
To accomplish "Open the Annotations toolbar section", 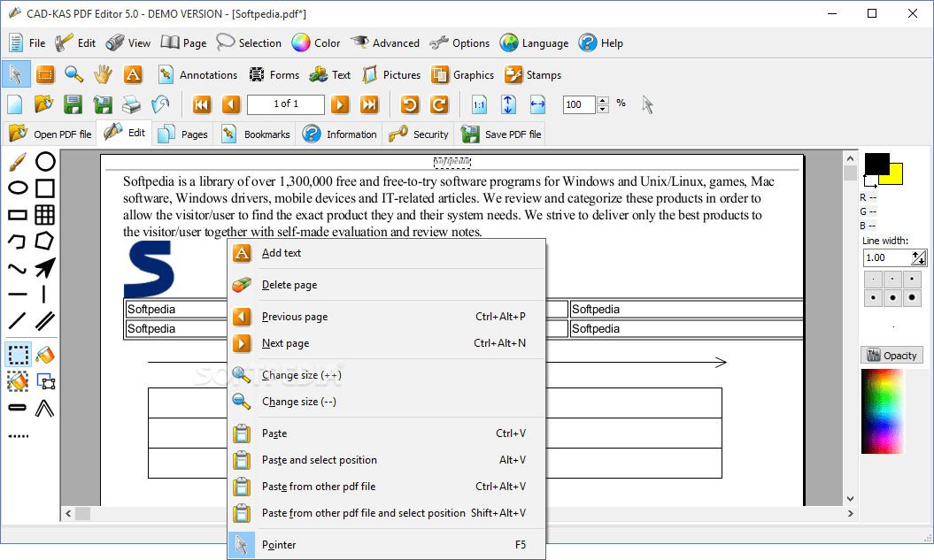I will (197, 74).
